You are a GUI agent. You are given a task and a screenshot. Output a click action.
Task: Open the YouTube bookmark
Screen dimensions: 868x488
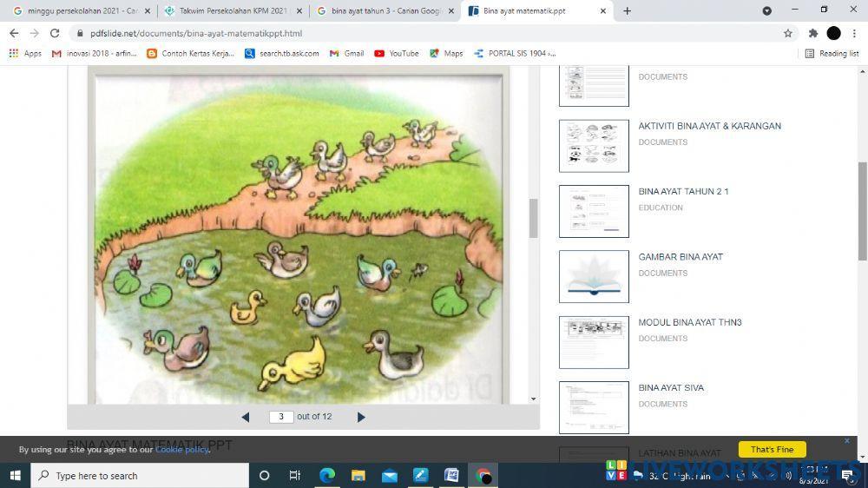click(x=396, y=53)
